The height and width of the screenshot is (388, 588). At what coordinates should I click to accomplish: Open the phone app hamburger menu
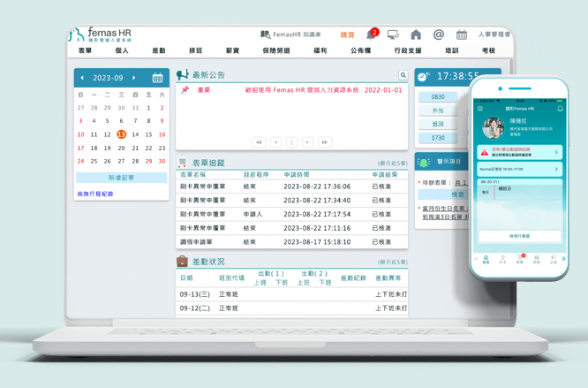coord(480,109)
